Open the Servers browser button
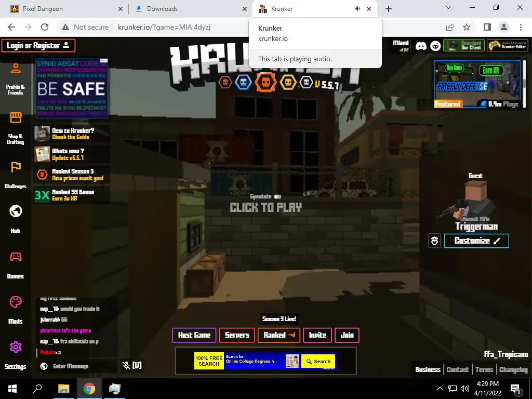The height and width of the screenshot is (399, 532). pos(237,335)
